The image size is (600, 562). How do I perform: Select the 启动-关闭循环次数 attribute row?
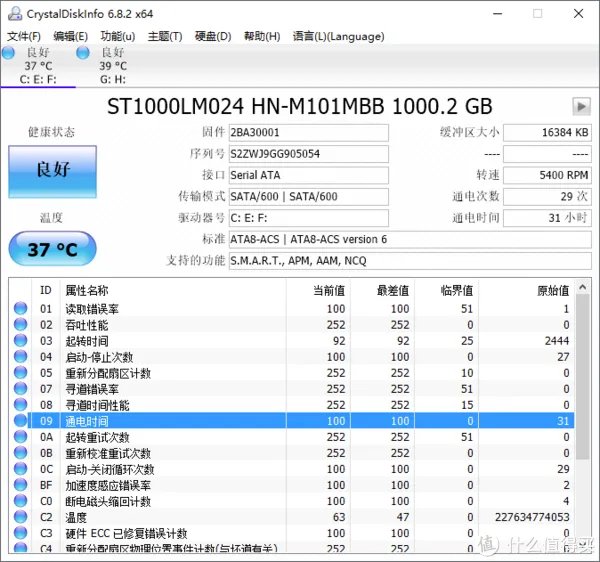292,469
